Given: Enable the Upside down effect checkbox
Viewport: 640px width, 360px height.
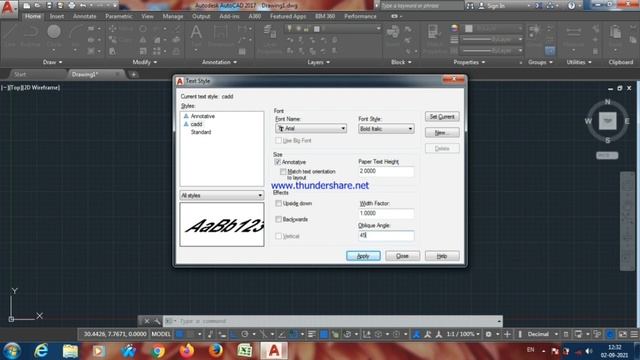Looking at the screenshot, I should 278,203.
